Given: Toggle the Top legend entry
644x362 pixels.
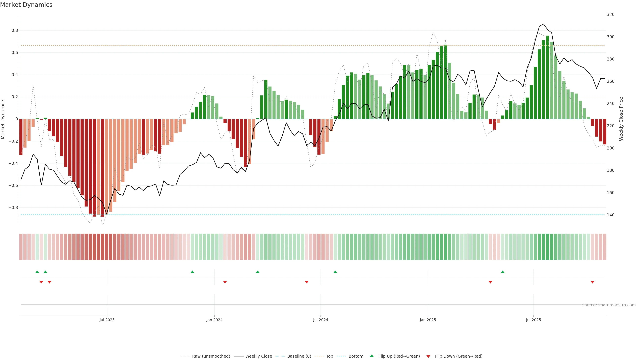Looking at the screenshot, I should [x=330, y=356].
